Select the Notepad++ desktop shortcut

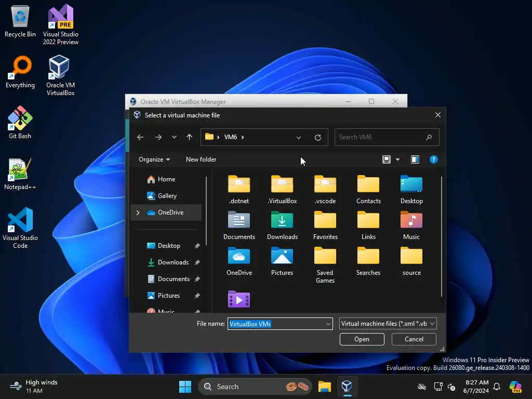(x=20, y=174)
